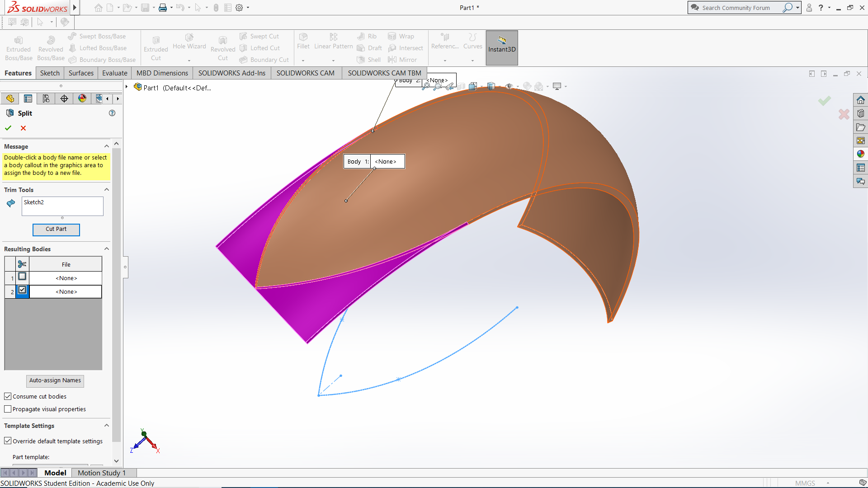Collapse the Resulting Bodies section
The height and width of the screenshot is (488, 868).
[107, 249]
